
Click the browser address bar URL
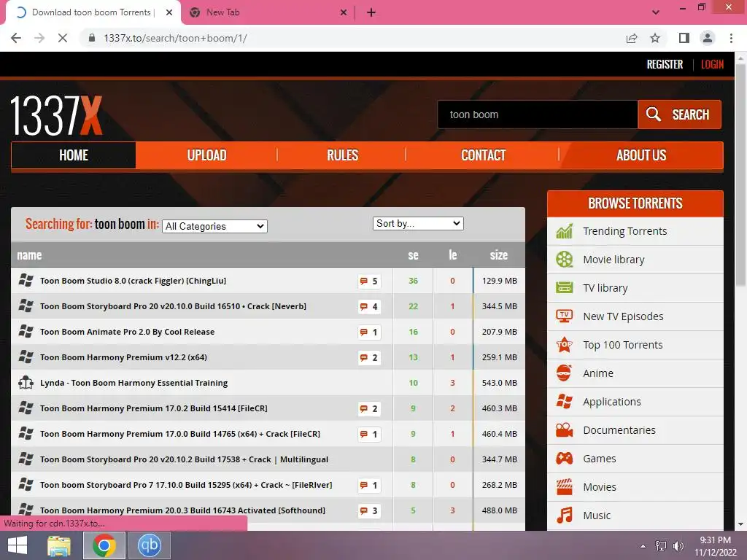coord(175,38)
